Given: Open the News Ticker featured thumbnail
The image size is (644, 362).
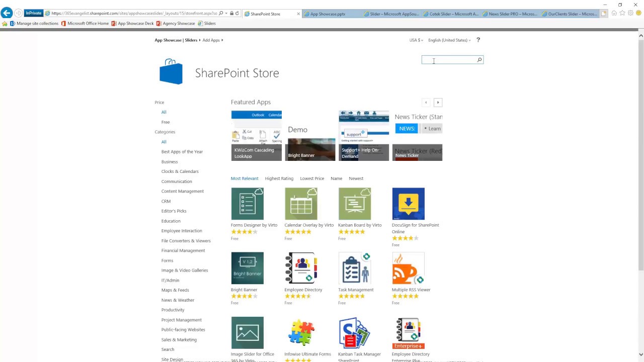Looking at the screenshot, I should point(417,136).
